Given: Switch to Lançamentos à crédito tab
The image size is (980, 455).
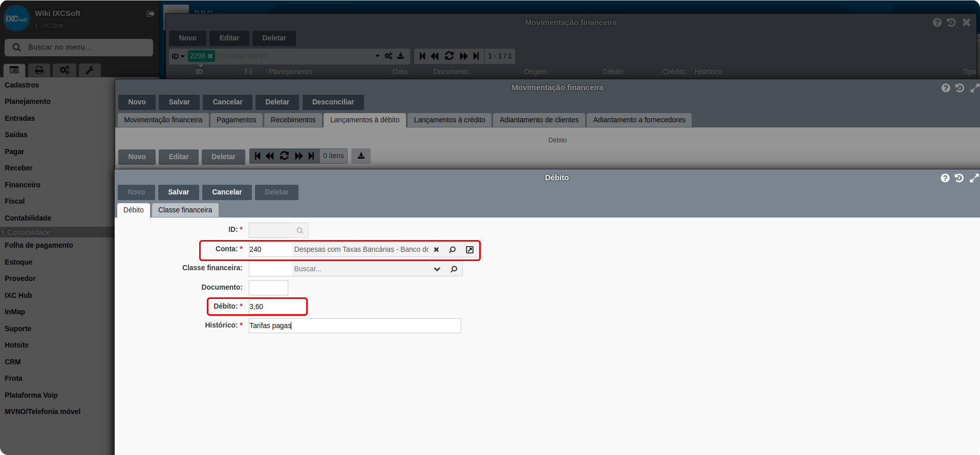Looking at the screenshot, I should coord(450,120).
